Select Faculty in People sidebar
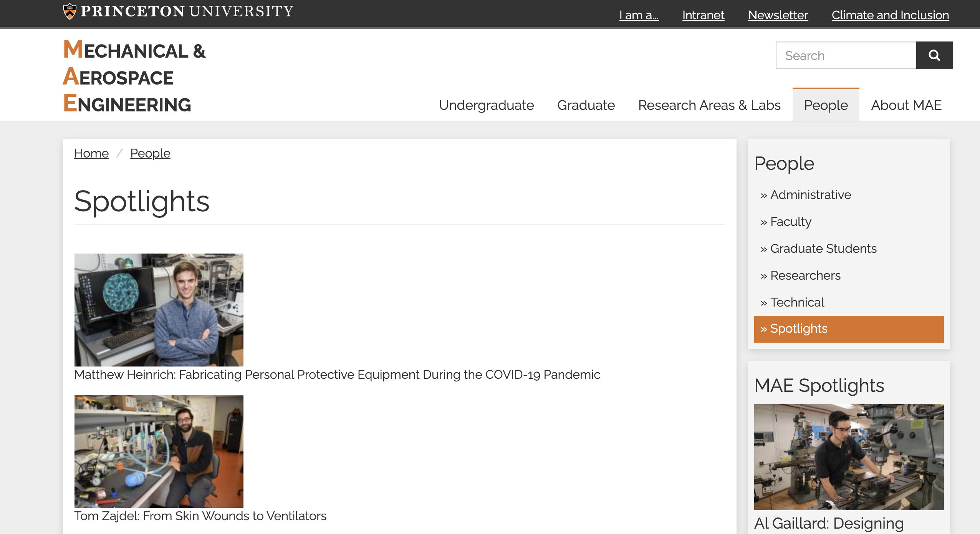 (791, 222)
